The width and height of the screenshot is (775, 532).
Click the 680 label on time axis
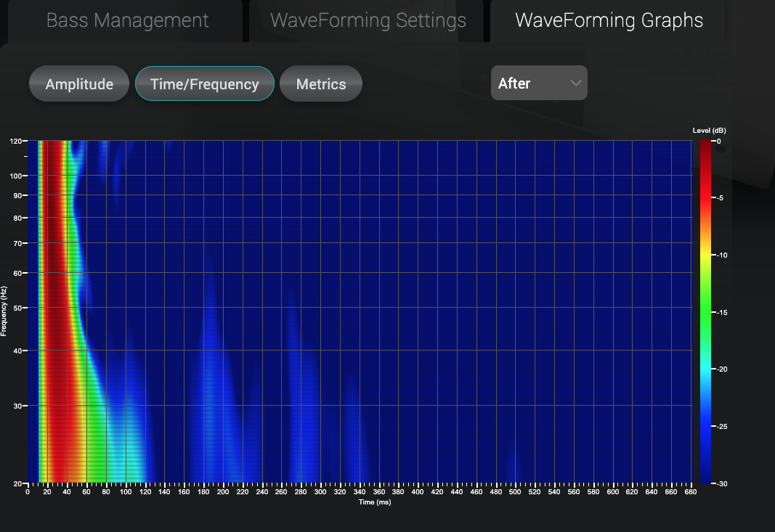pyautogui.click(x=691, y=492)
